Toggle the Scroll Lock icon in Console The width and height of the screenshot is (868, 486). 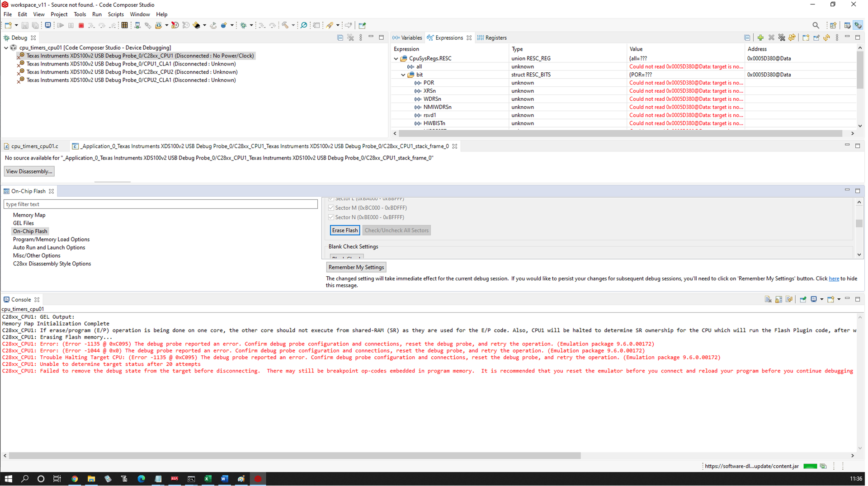coord(778,299)
